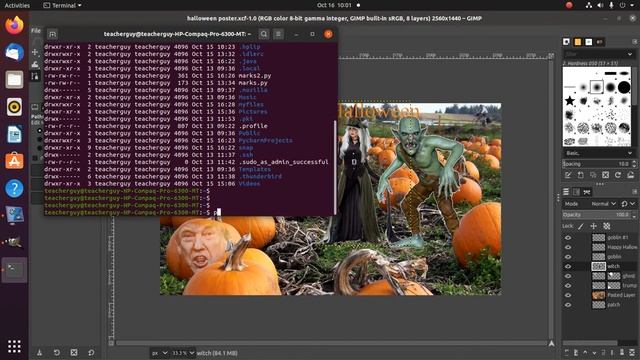Click the Edit brush icon
The image size is (640, 360).
click(568, 175)
